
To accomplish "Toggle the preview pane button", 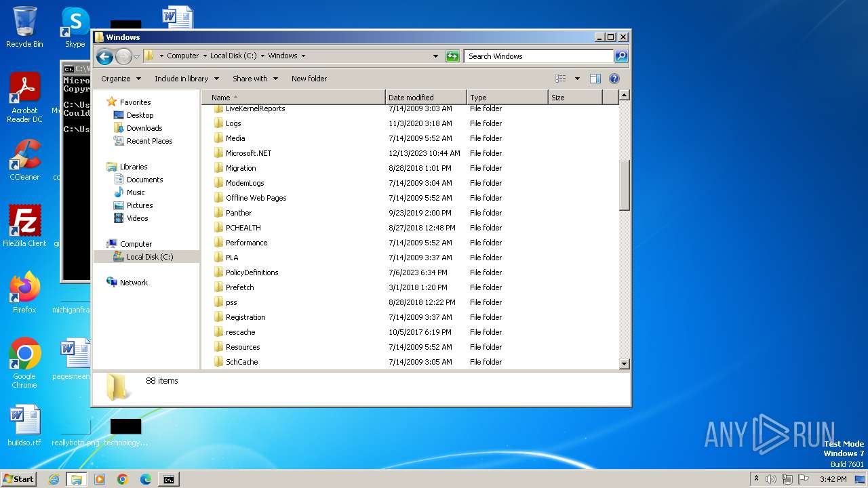I will coord(595,79).
